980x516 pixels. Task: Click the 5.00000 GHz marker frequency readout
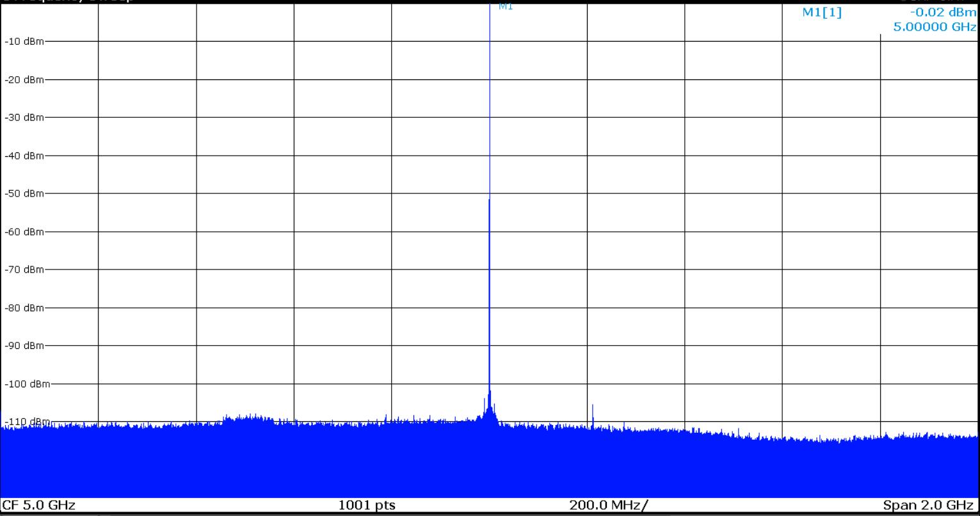coord(935,28)
